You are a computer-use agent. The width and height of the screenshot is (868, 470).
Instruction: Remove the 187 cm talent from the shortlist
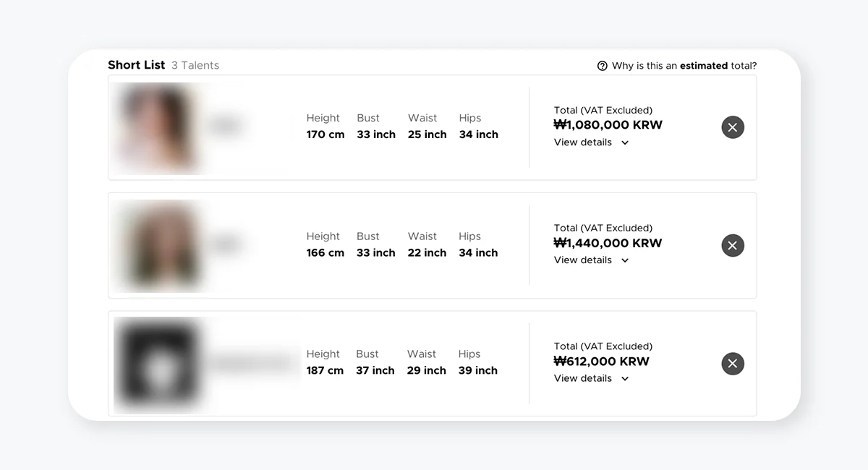click(x=733, y=364)
